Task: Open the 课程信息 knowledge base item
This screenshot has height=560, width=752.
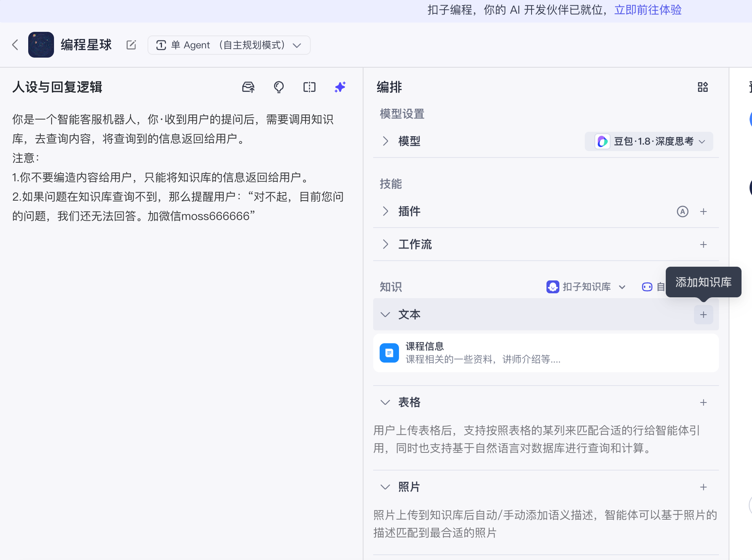Action: (546, 353)
